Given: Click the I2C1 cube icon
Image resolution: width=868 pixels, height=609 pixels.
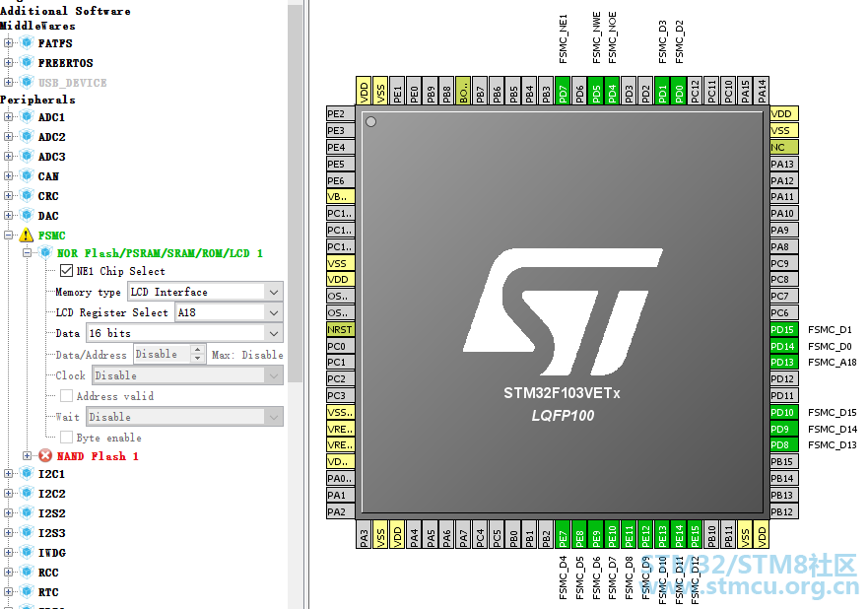Looking at the screenshot, I should click(26, 473).
